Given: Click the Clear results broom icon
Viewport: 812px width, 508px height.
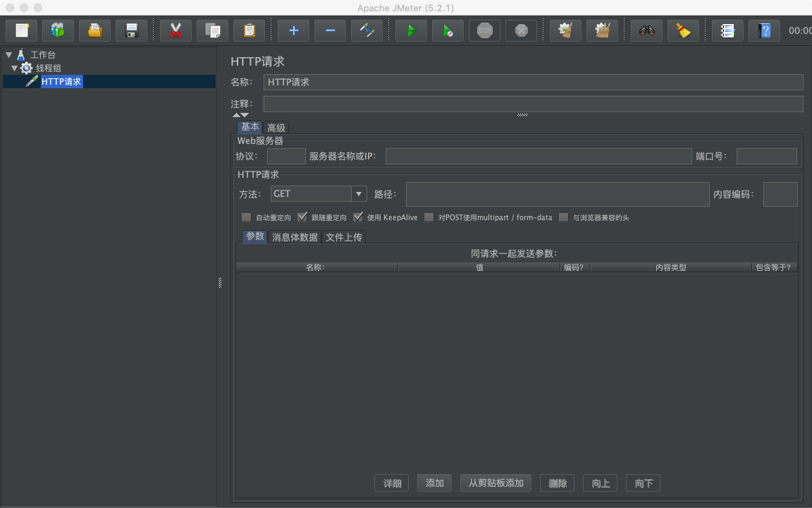Looking at the screenshot, I should point(565,30).
